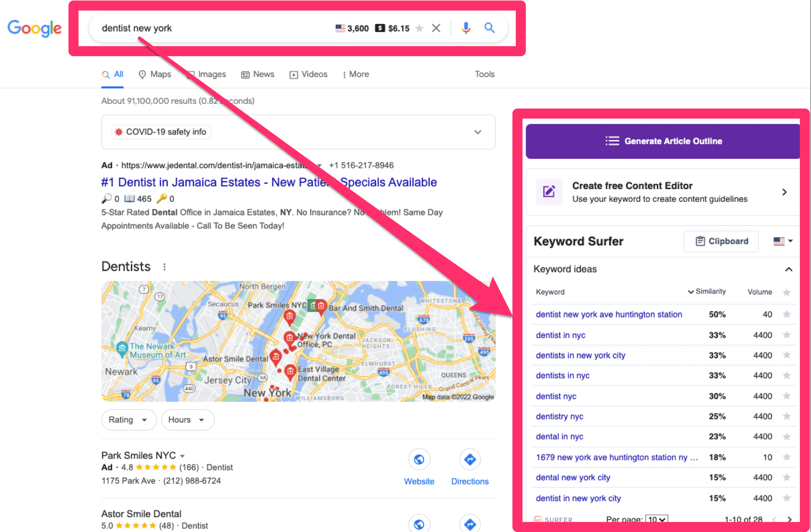811x532 pixels.
Task: Clear the search query with the X icon
Action: [x=436, y=28]
